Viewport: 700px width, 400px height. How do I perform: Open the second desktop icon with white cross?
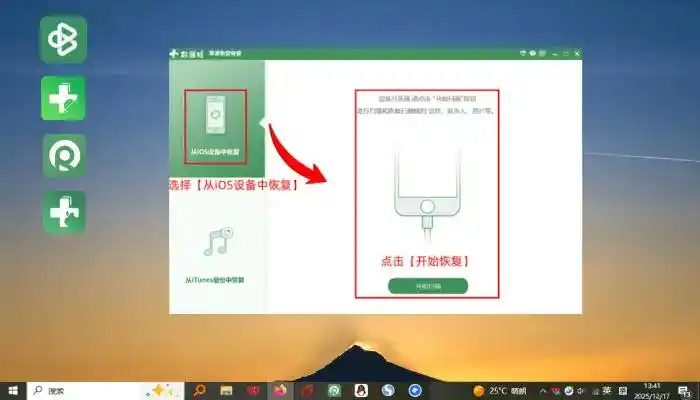click(63, 98)
